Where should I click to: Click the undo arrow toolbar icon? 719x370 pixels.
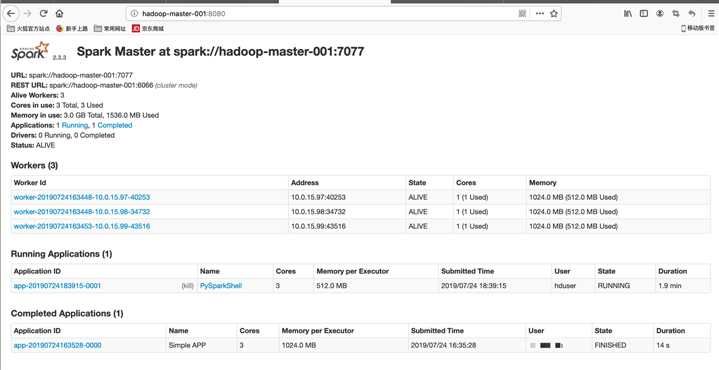[x=692, y=14]
